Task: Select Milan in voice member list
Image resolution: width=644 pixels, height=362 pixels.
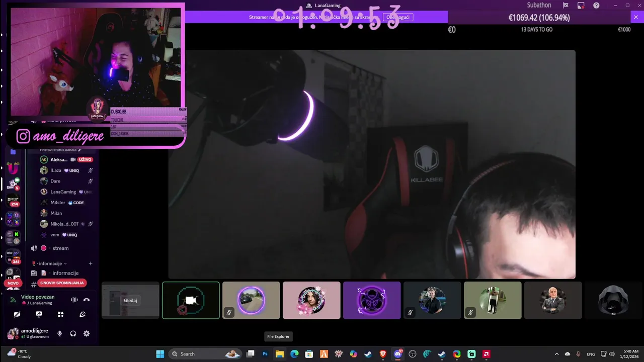Action: (x=67, y=213)
